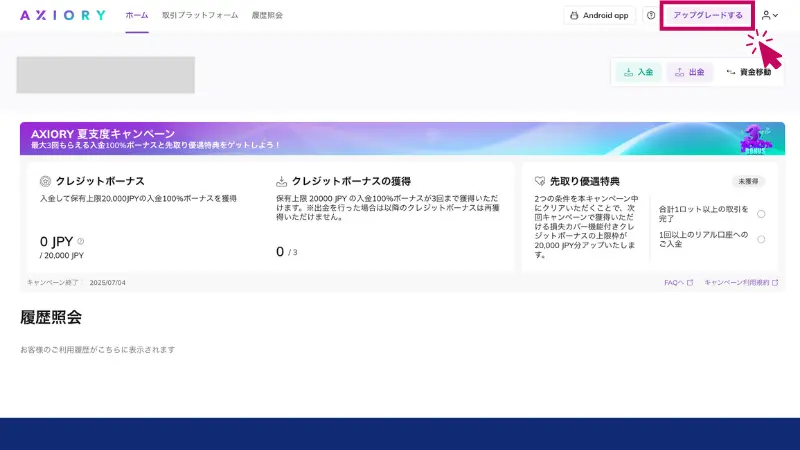Click the AXIORY logo
Viewport: 800px width, 450px height.
coord(63,15)
